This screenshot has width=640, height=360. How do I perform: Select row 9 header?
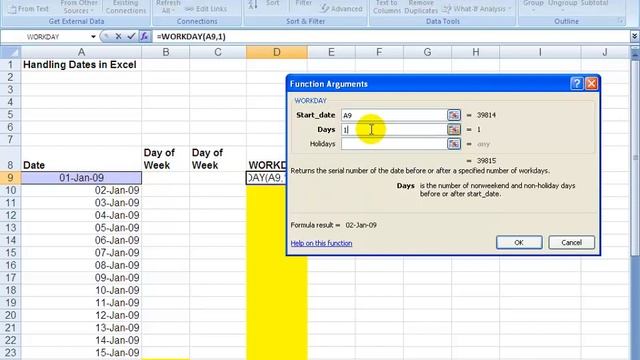(x=10, y=178)
